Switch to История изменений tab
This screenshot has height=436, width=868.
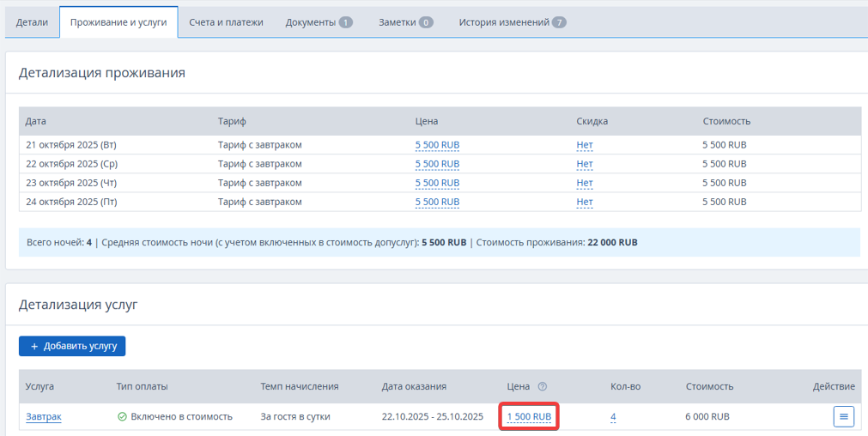512,22
